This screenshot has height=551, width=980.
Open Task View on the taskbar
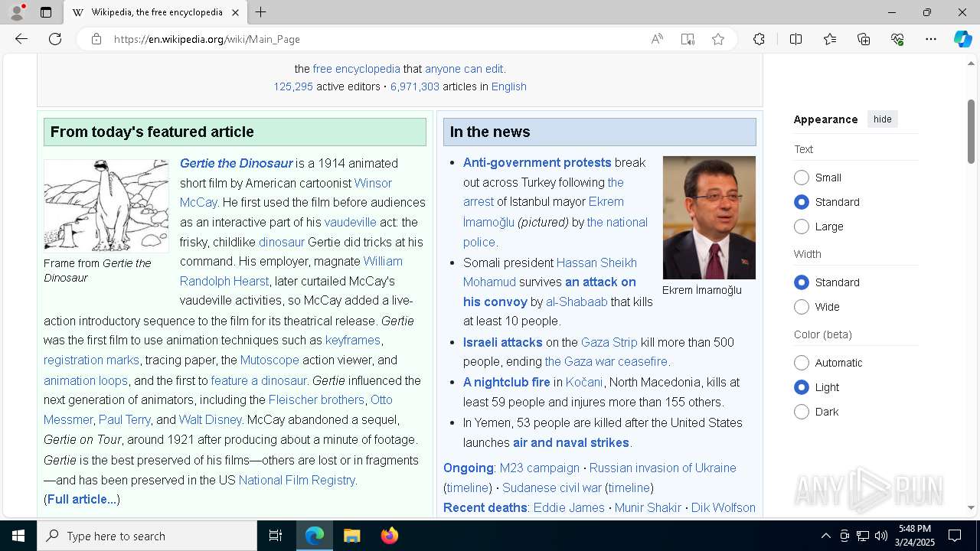276,536
